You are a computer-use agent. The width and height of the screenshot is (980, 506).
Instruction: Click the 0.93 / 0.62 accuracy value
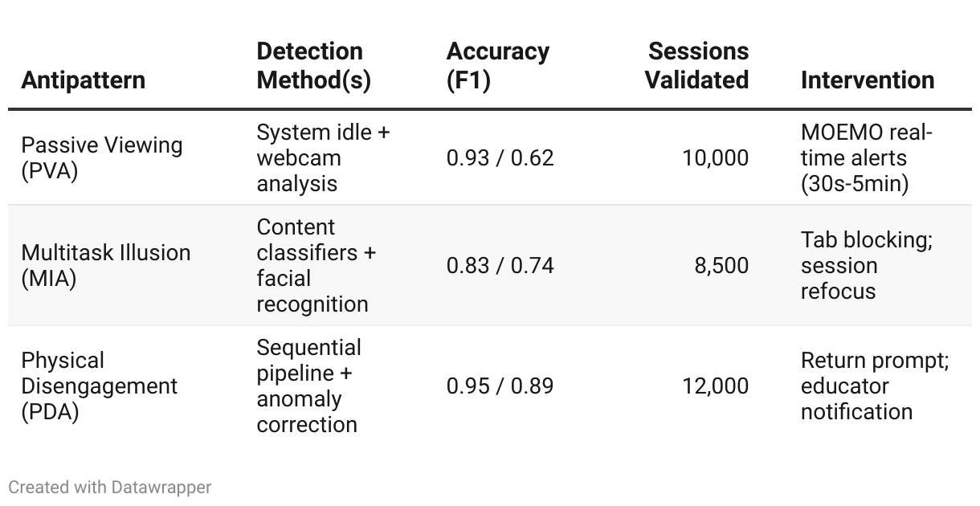coord(500,157)
